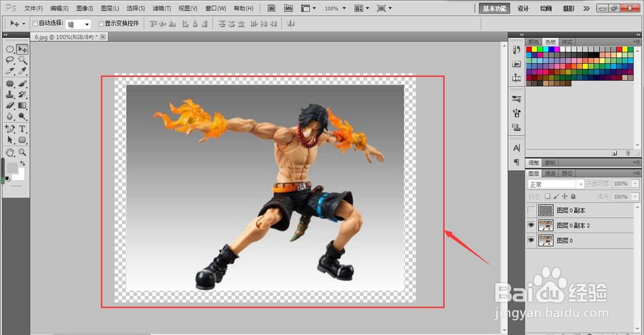Open the Character panel icon
Screen dimensions: 644x335
[x=516, y=148]
